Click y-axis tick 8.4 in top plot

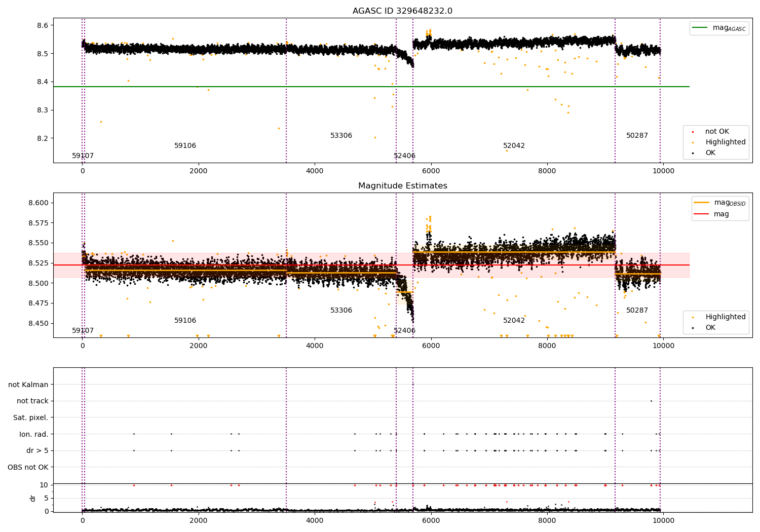pos(42,82)
